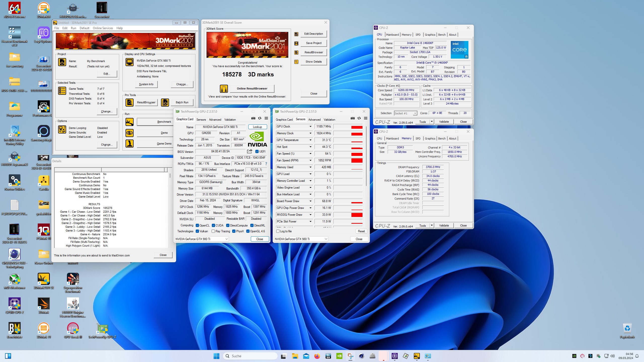Screen dimensions: 644x362
Task: Click the taskbar Suche search field
Action: (250, 356)
